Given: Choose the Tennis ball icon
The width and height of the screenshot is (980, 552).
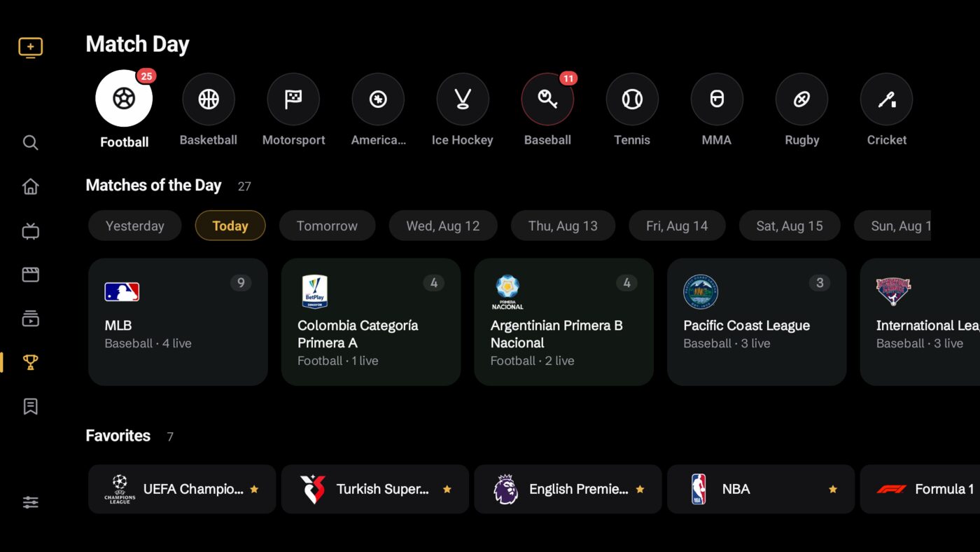Looking at the screenshot, I should 632,99.
